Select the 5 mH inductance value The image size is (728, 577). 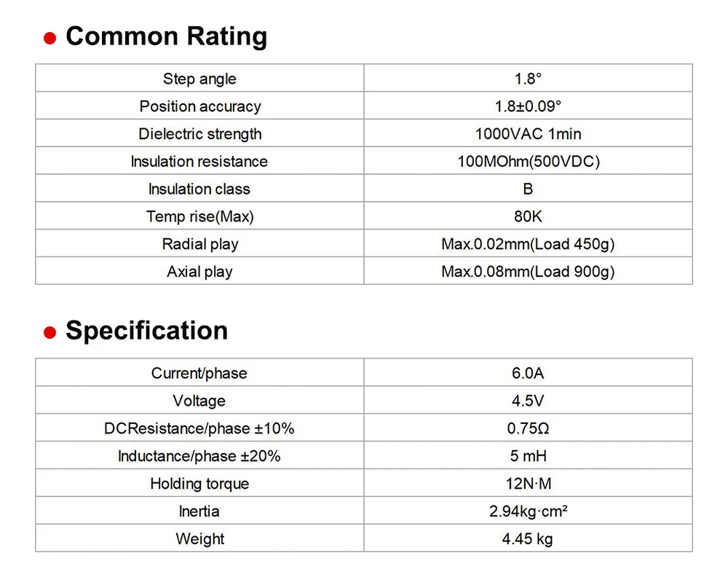tap(528, 456)
